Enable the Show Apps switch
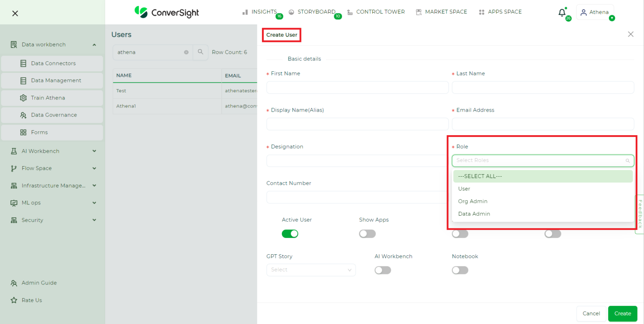 coord(367,234)
